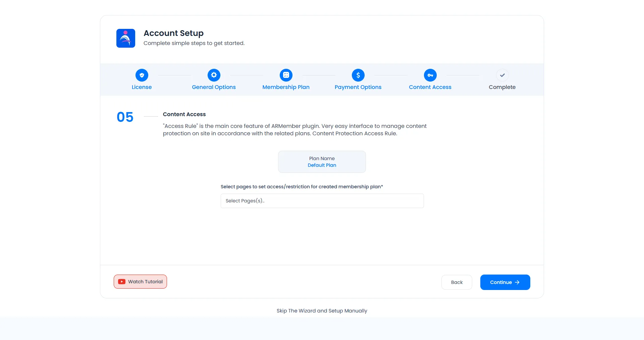Click the Membership Plan step icon

coord(286,75)
